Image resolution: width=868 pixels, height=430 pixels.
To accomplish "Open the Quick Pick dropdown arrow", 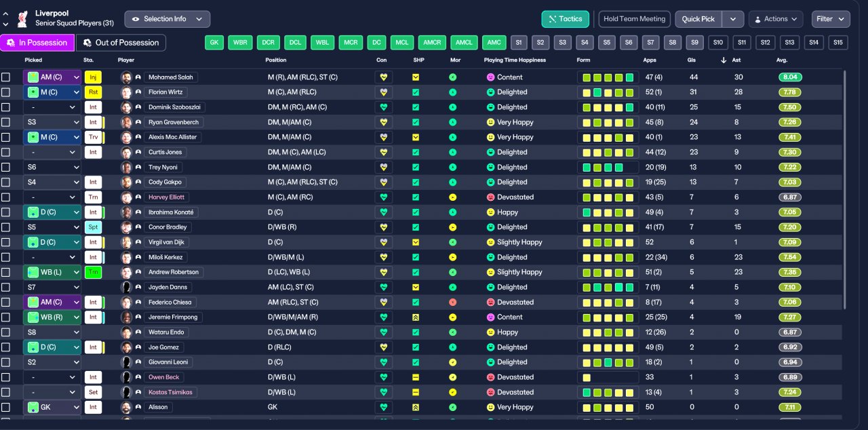I will click(733, 19).
